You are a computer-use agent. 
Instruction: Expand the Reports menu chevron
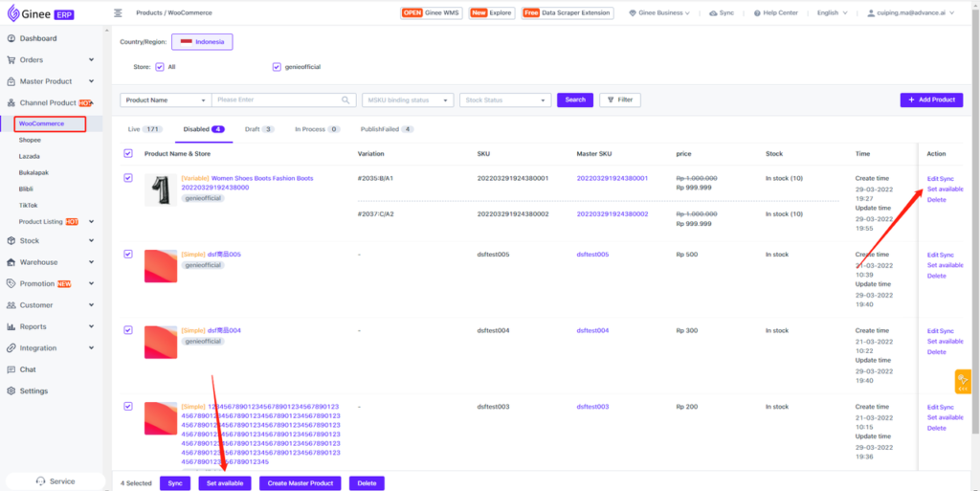pos(91,326)
